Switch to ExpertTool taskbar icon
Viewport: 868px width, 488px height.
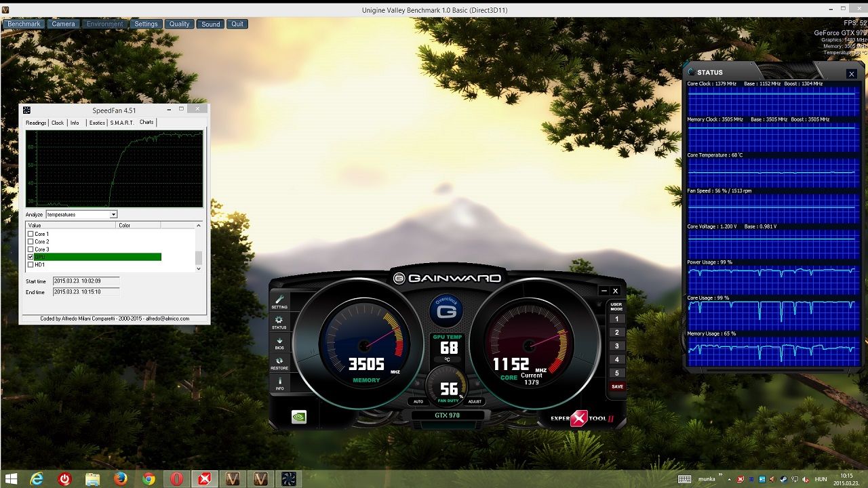(x=204, y=479)
